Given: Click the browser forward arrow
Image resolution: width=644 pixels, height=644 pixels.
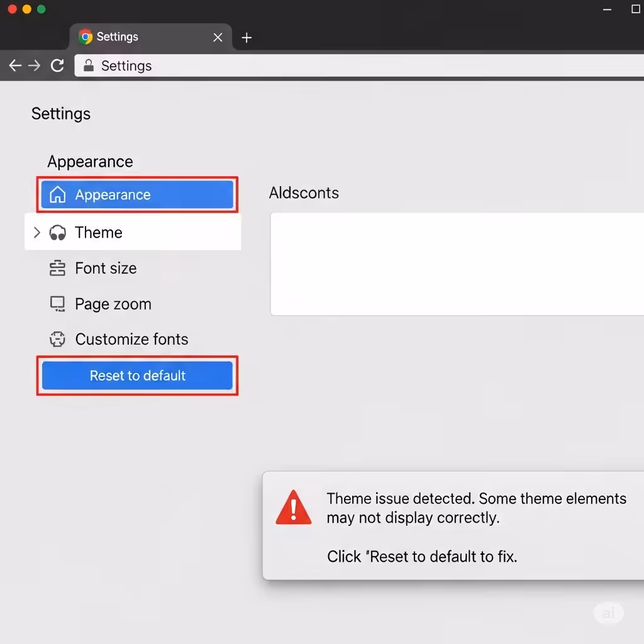Looking at the screenshot, I should tap(35, 65).
